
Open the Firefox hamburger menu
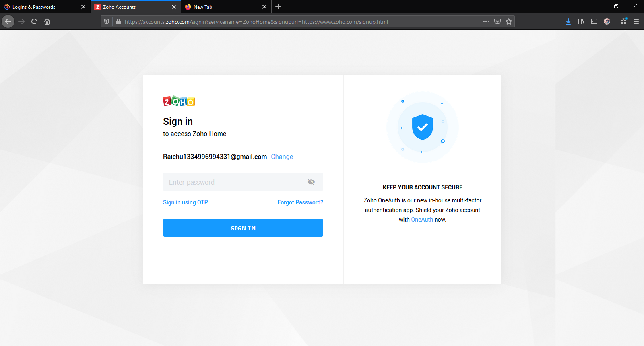[636, 21]
